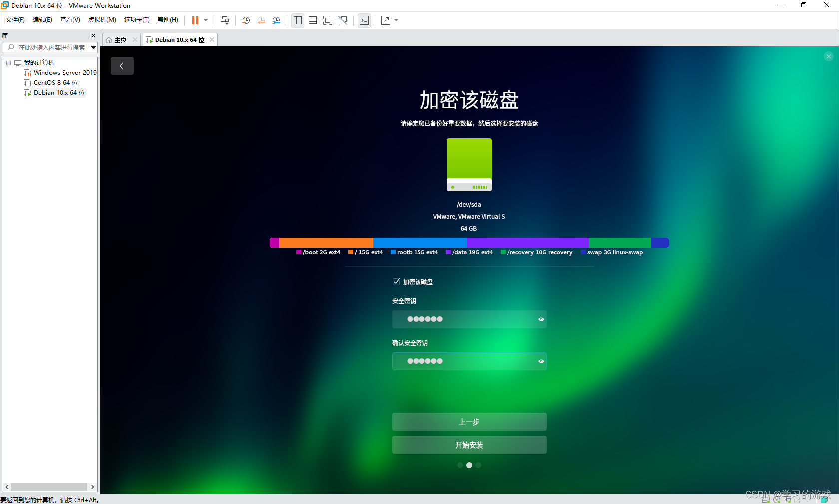Open the Snapshot Manager
Image resolution: width=839 pixels, height=504 pixels.
(276, 20)
